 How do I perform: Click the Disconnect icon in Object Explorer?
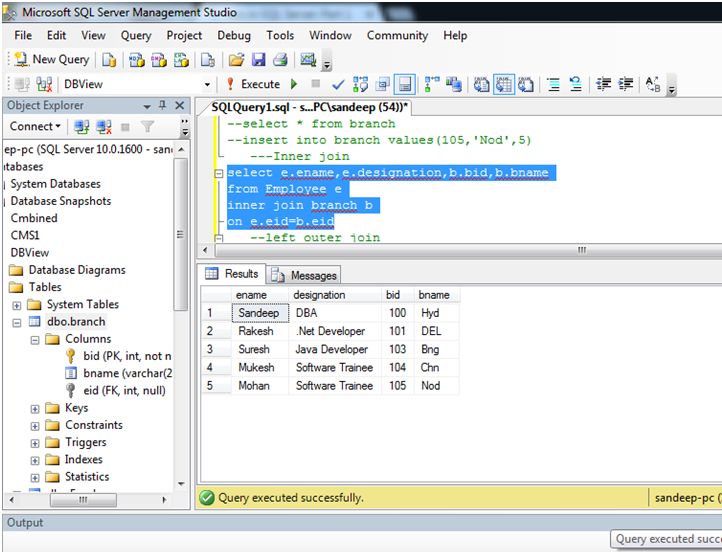click(x=102, y=127)
